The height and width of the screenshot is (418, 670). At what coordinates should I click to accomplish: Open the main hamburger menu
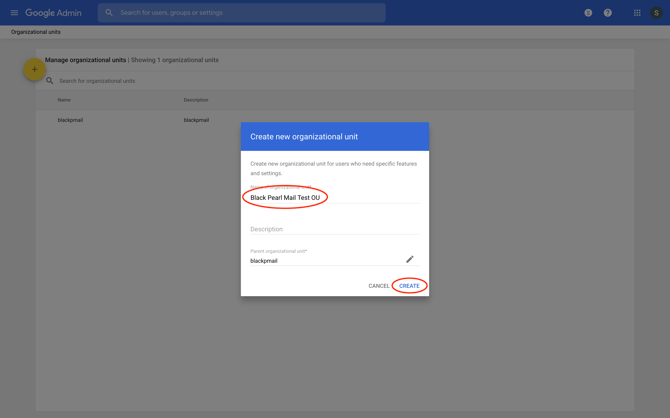14,13
